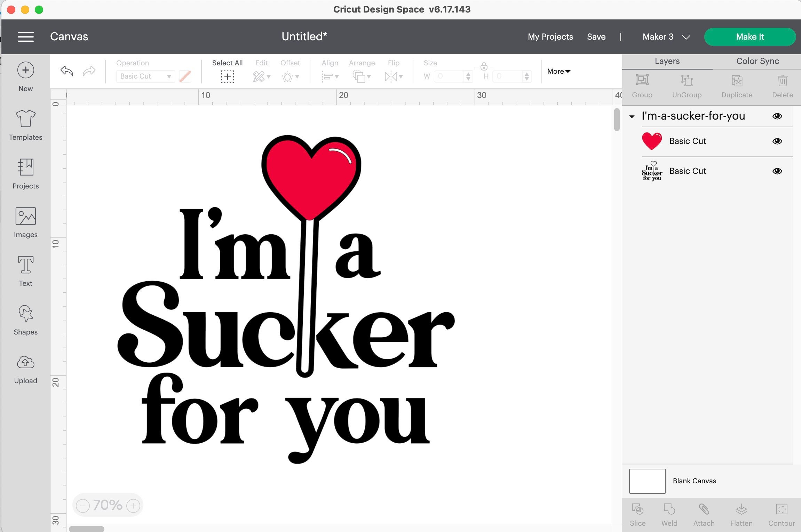Viewport: 801px width, 532px height.
Task: Click the Make It button
Action: pyautogui.click(x=750, y=37)
